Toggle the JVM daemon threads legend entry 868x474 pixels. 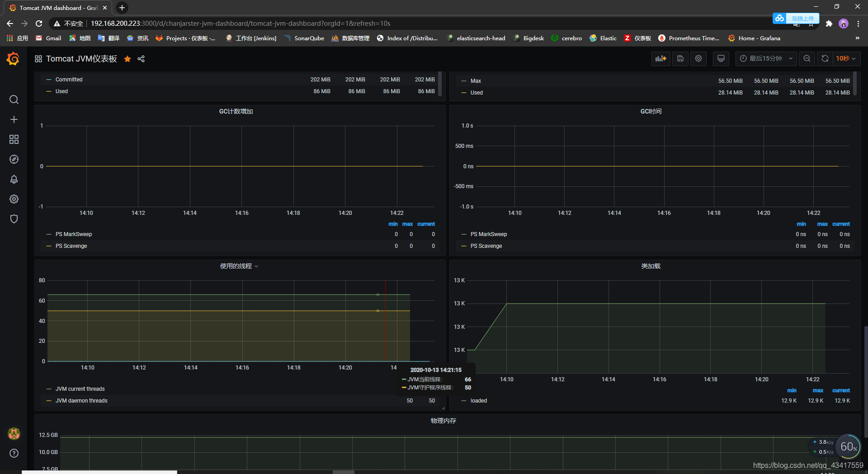pos(81,400)
